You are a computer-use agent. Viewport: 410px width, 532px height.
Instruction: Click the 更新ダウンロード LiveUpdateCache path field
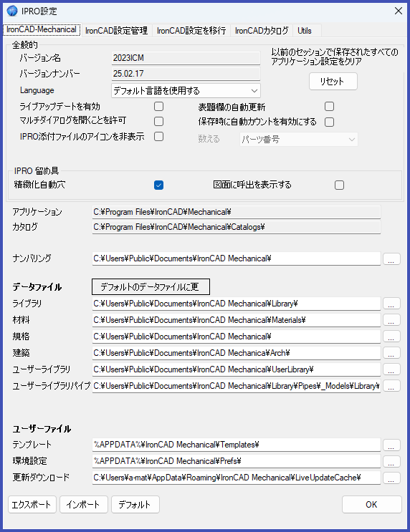point(237,478)
